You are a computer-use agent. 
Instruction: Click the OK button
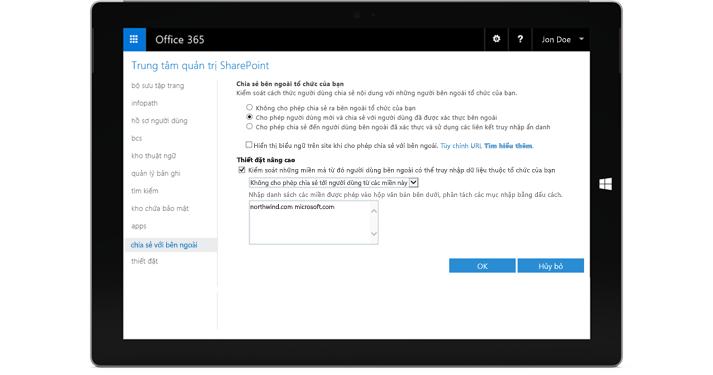point(482,266)
